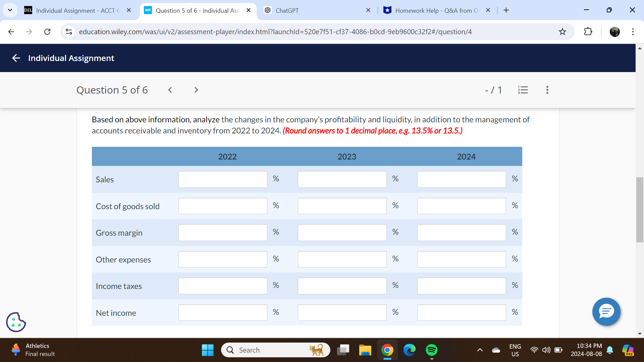Open Microsoft Edge from the taskbar
Image resolution: width=644 pixels, height=362 pixels.
tap(410, 350)
